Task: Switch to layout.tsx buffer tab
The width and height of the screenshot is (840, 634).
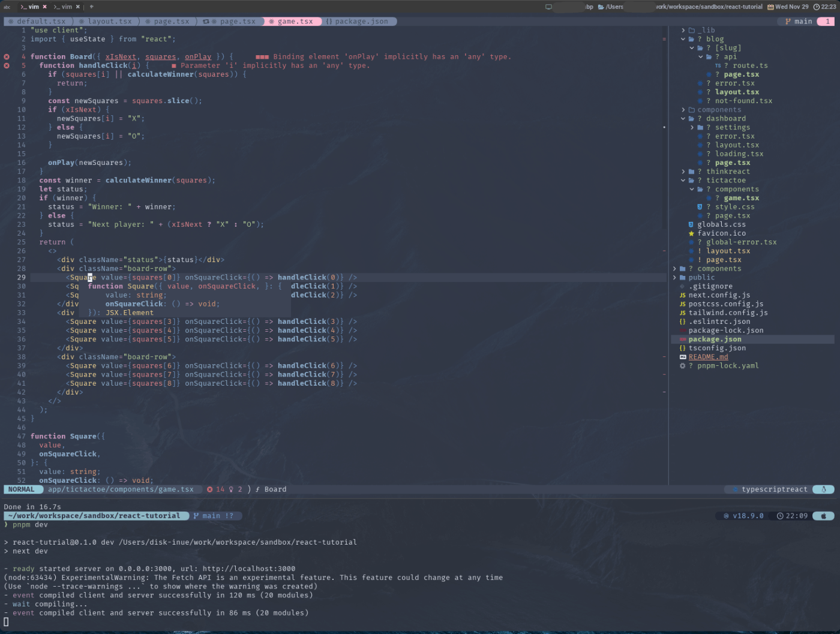Action: pos(106,21)
